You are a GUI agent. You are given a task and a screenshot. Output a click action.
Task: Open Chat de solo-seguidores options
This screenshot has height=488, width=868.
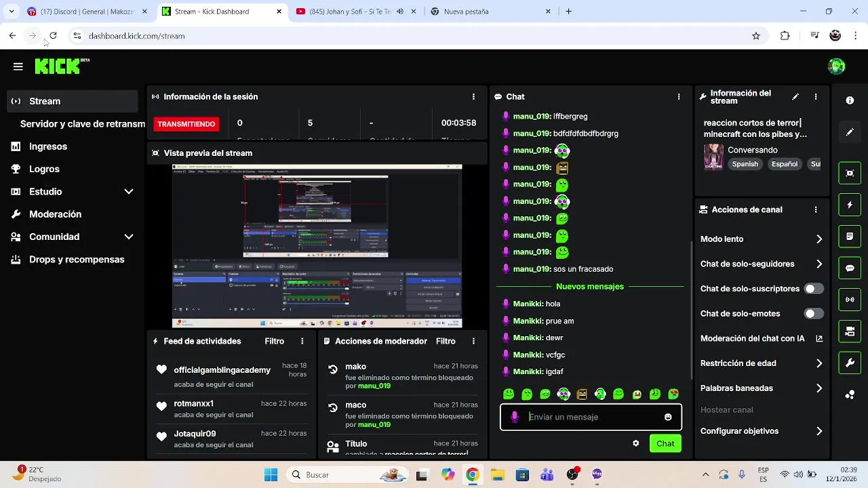[x=762, y=264]
